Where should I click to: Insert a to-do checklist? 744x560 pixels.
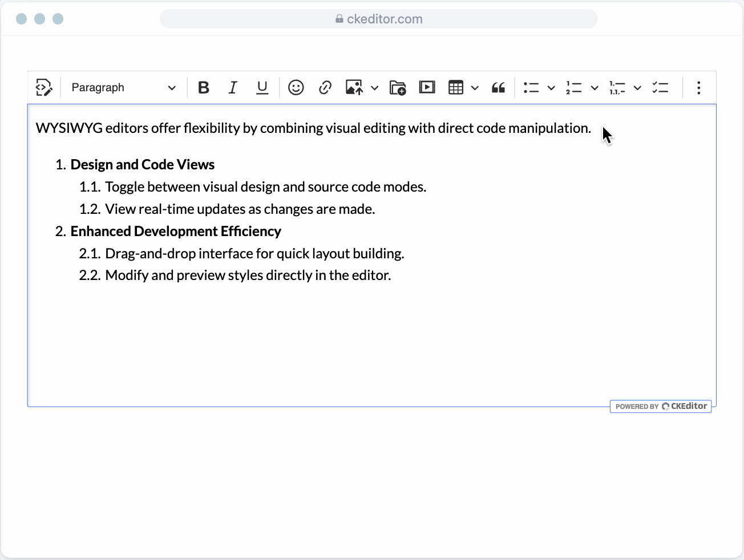pos(660,88)
